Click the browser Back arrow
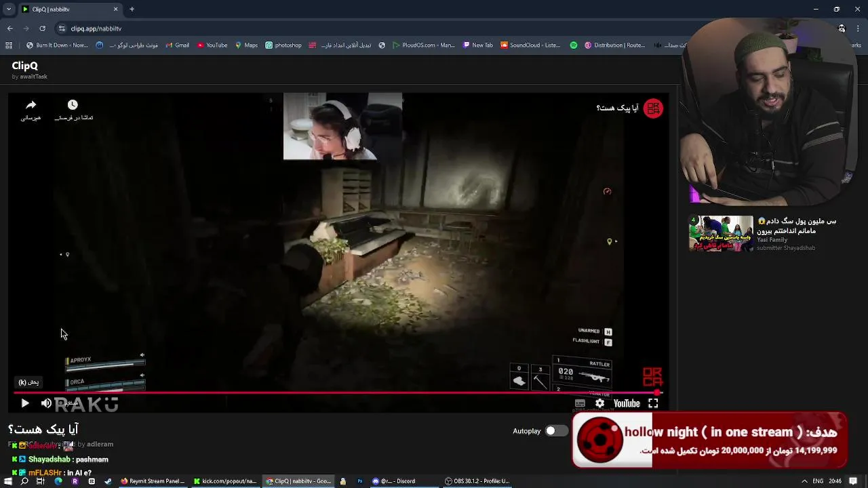The width and height of the screenshot is (868, 488). [x=9, y=28]
